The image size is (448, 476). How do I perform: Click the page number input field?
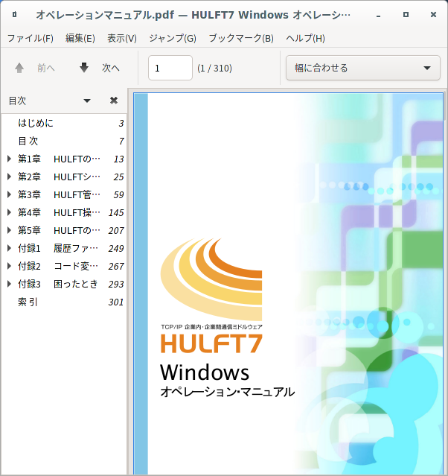(x=170, y=68)
